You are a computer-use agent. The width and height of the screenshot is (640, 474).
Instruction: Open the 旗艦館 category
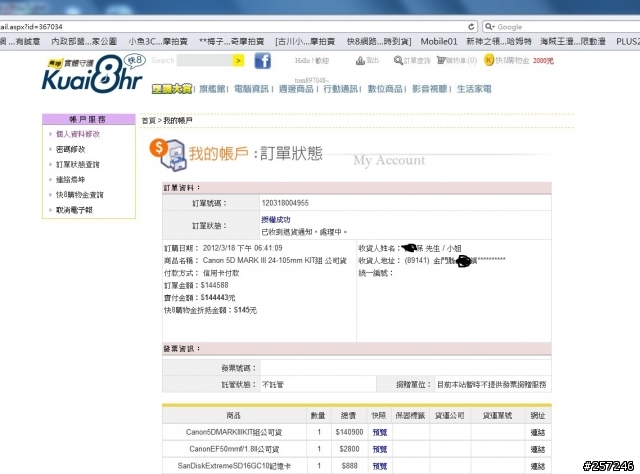(x=211, y=89)
